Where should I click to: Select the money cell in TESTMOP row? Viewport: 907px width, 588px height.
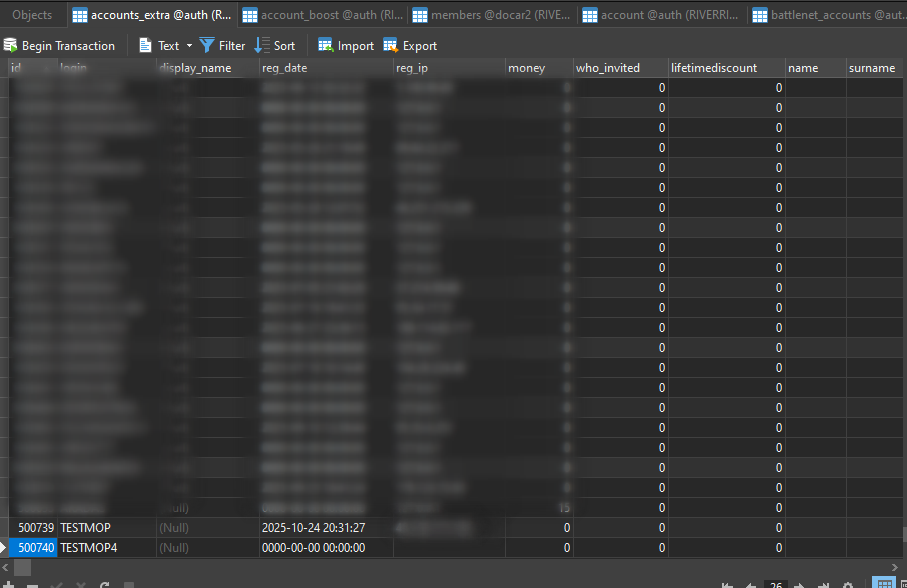coord(539,528)
